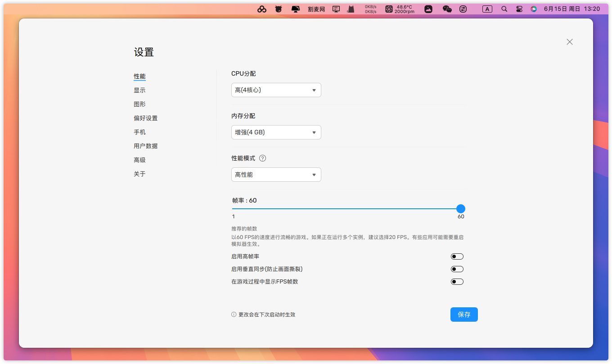Switch to the 显示 settings tab
Viewport: 612px width, 364px height.
[139, 90]
